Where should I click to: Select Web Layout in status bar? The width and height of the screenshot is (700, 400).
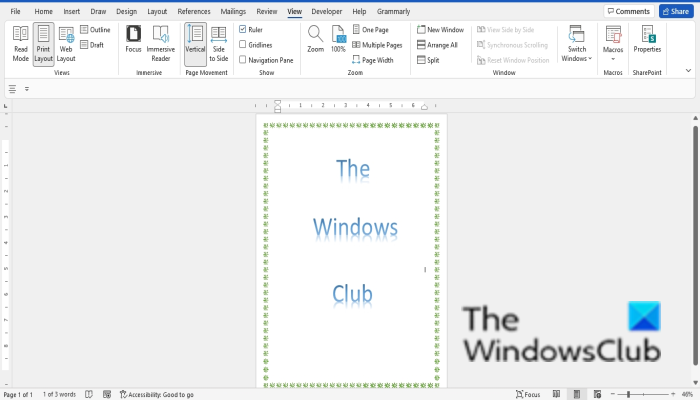pos(597,394)
